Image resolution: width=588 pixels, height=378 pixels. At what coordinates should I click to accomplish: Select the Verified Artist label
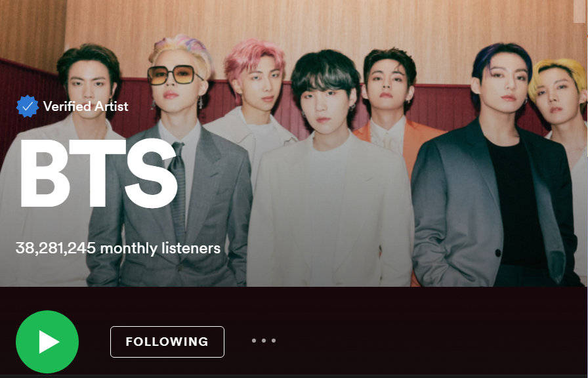click(85, 106)
